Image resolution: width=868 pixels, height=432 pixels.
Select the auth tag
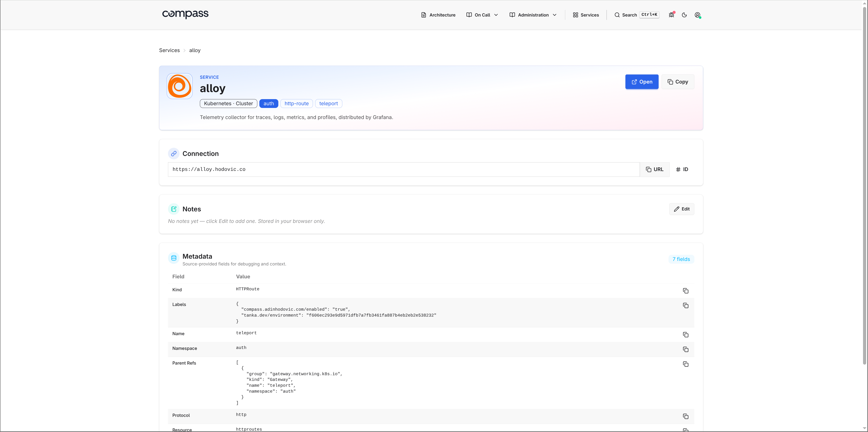pyautogui.click(x=269, y=104)
